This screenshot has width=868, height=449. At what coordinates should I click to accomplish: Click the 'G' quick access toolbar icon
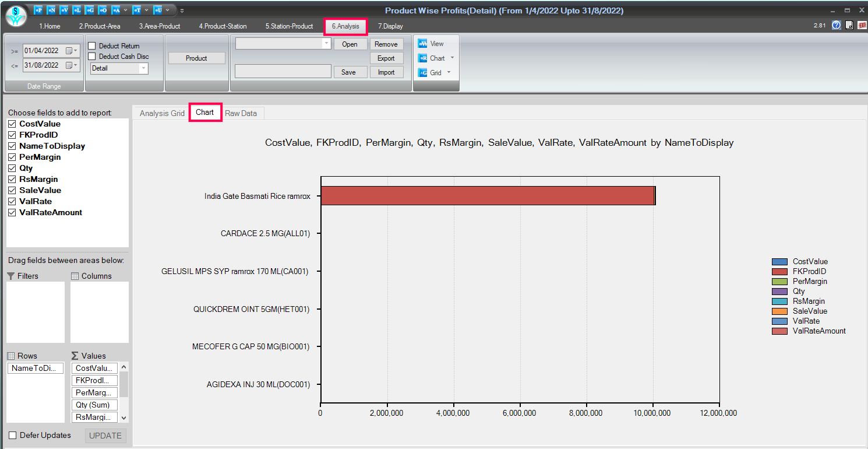coord(90,10)
